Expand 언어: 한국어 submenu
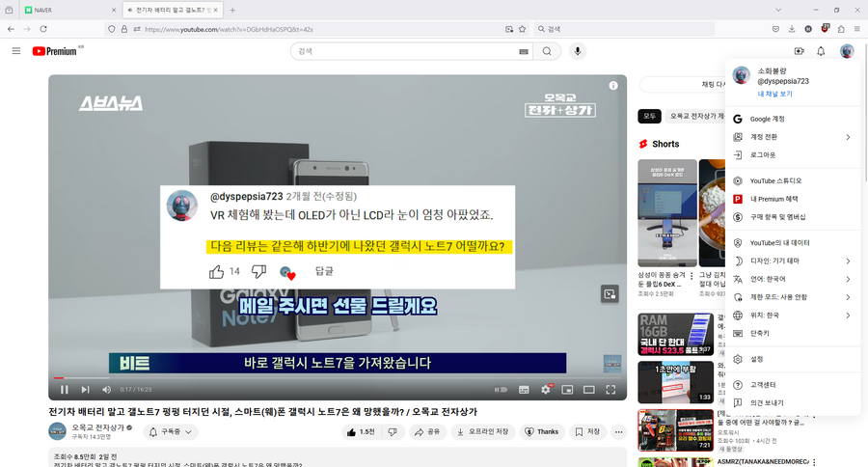868x467 pixels. [792, 279]
